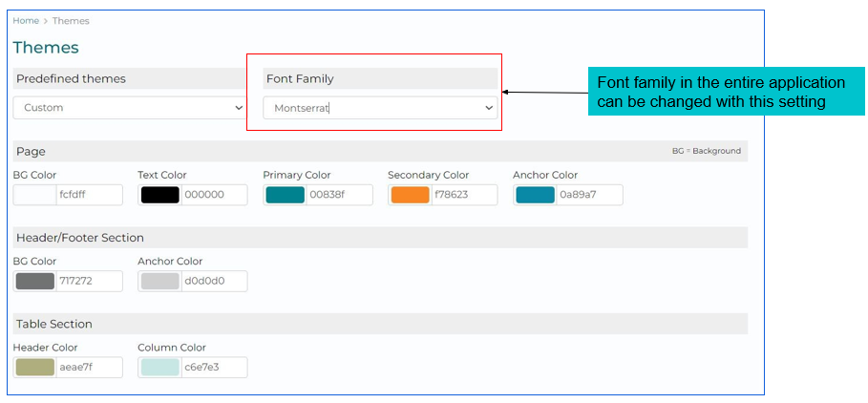Click the black Text Color swatch
This screenshot has height=403, width=868.
point(159,195)
